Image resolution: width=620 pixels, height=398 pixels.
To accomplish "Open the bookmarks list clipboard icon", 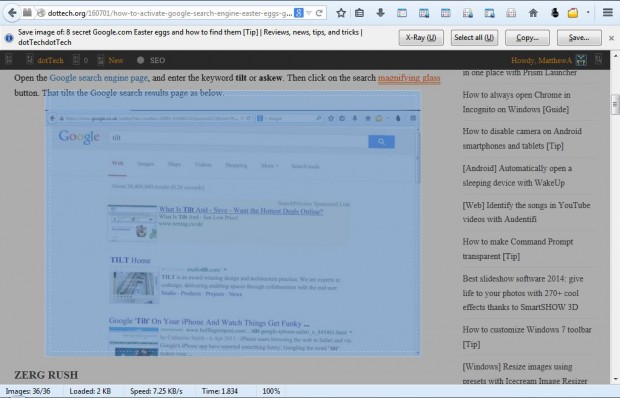I will point(359,13).
